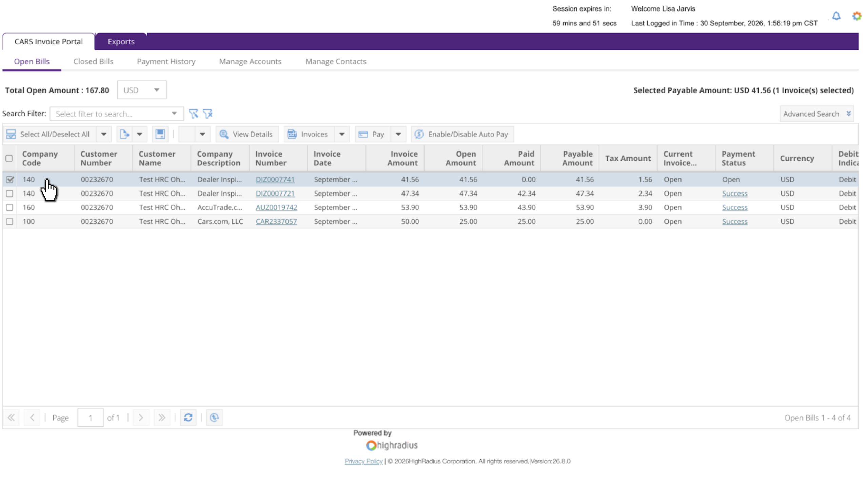Viewport: 868px width, 487px height.
Task: Open the USD currency dropdown
Action: point(142,90)
